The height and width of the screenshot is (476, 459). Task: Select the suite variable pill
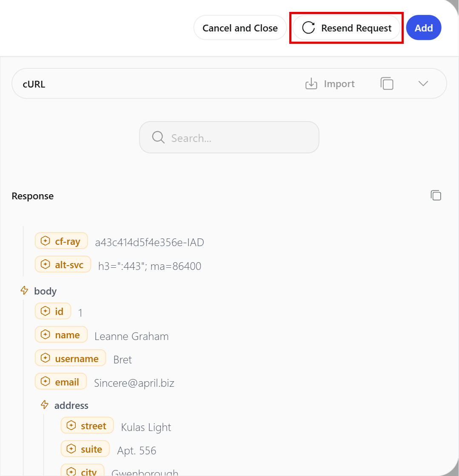[x=85, y=449]
